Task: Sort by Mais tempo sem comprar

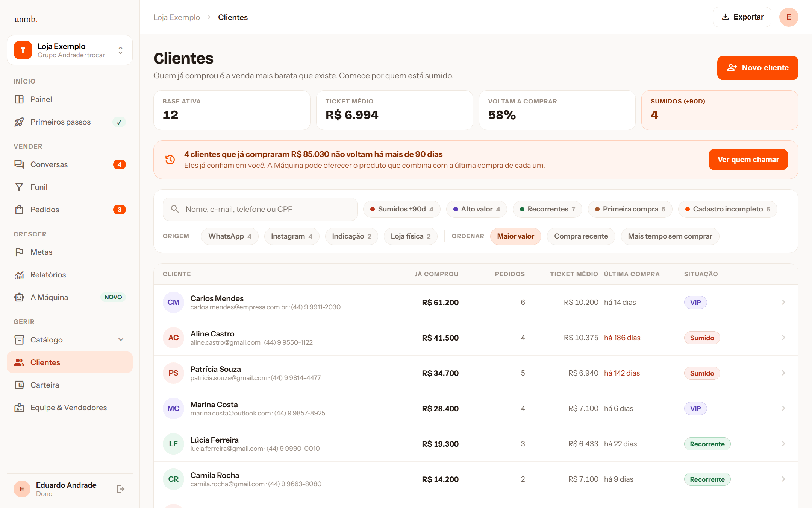Action: pos(670,236)
